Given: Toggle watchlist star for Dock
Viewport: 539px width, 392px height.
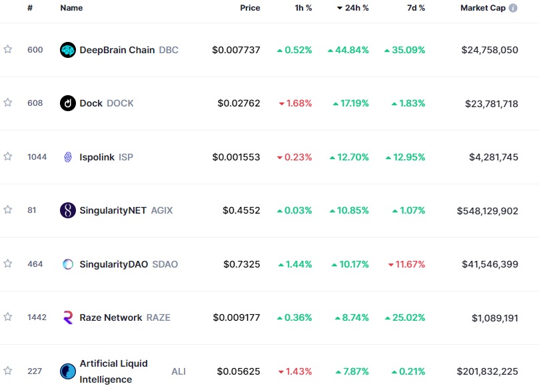Looking at the screenshot, I should (7, 102).
